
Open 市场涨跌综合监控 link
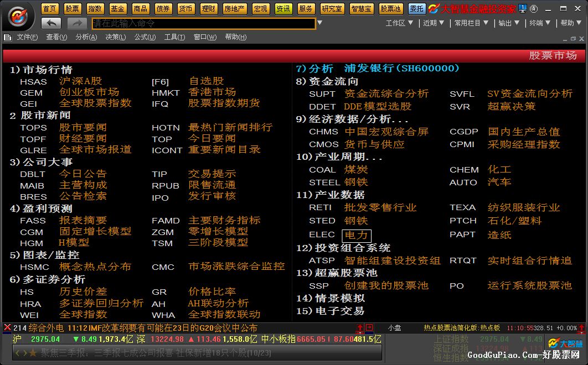tap(236, 267)
